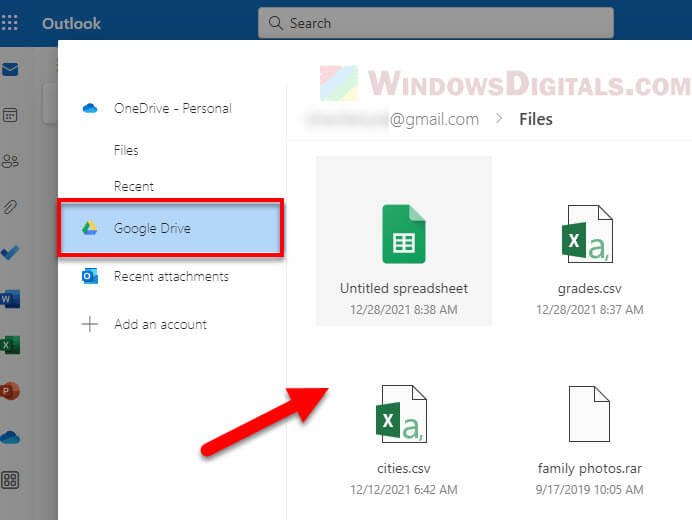
Task: Open the Files paperclip icon
Action: pyautogui.click(x=10, y=207)
